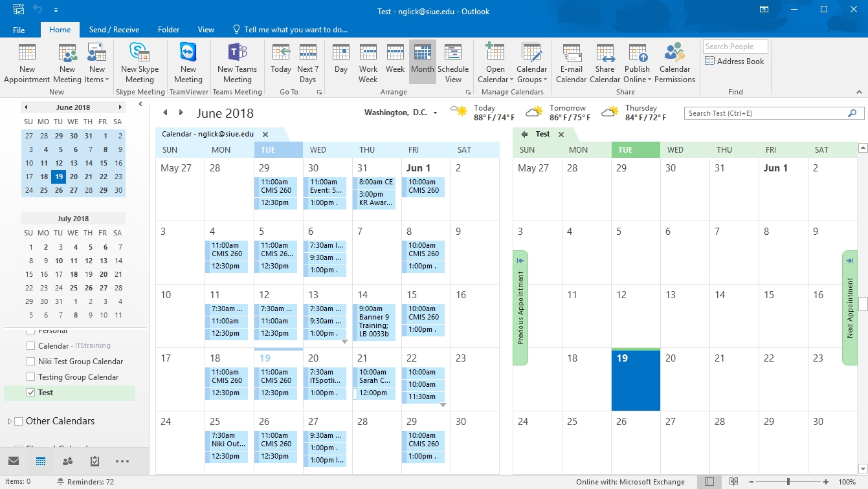Switch to the Folder ribbon tab
Screen dimensions: 868x489
[x=168, y=30]
